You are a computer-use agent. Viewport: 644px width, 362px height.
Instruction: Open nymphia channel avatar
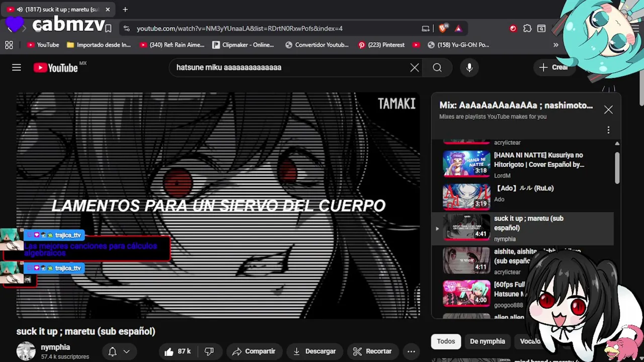tap(26, 351)
